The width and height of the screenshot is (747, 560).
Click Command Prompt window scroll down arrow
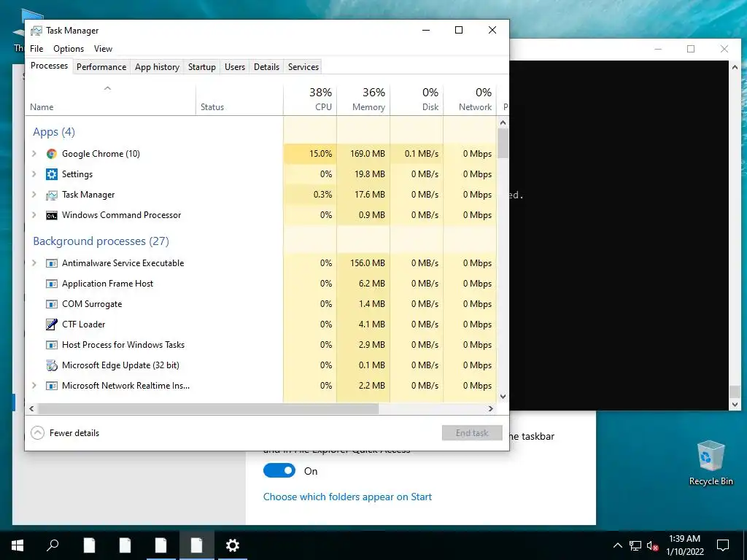[735, 405]
